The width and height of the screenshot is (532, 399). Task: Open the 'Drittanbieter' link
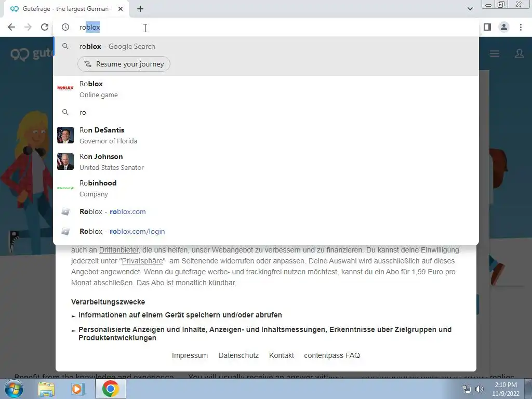tap(119, 250)
